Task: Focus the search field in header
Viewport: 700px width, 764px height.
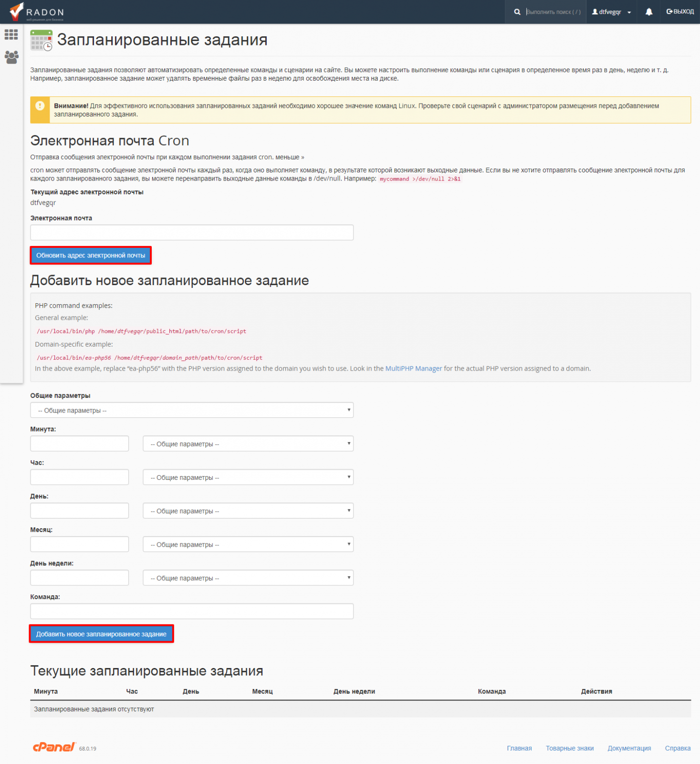Action: (x=554, y=12)
